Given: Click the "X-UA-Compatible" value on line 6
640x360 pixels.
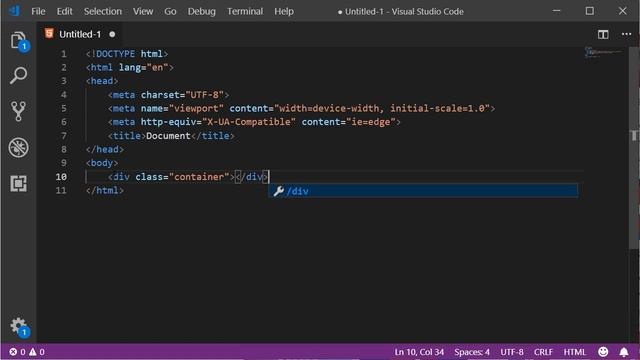Looking at the screenshot, I should 249,122.
